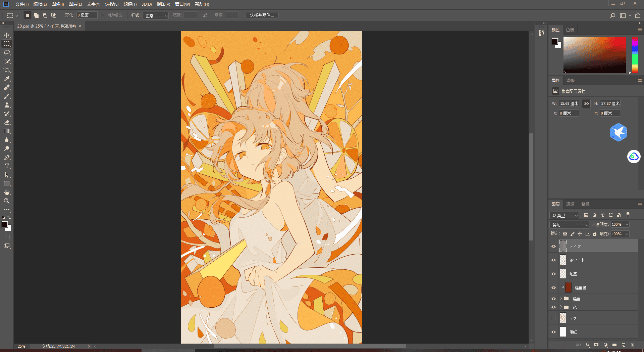Open the 不透明度 opacity dropdown arrow
644x352 pixels.
coord(627,224)
